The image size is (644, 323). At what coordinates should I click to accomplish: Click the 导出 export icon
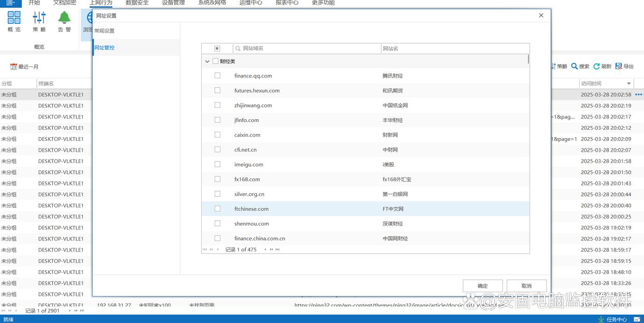click(x=619, y=66)
